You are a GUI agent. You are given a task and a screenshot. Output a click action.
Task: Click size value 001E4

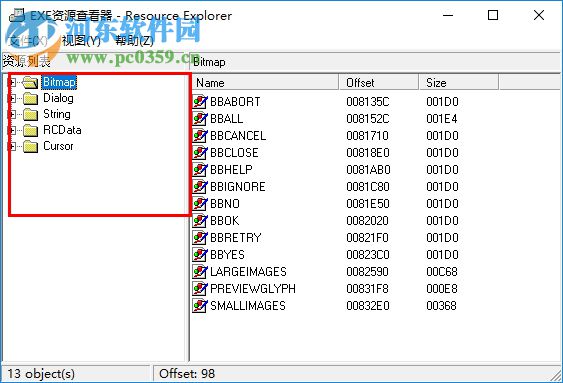(442, 118)
